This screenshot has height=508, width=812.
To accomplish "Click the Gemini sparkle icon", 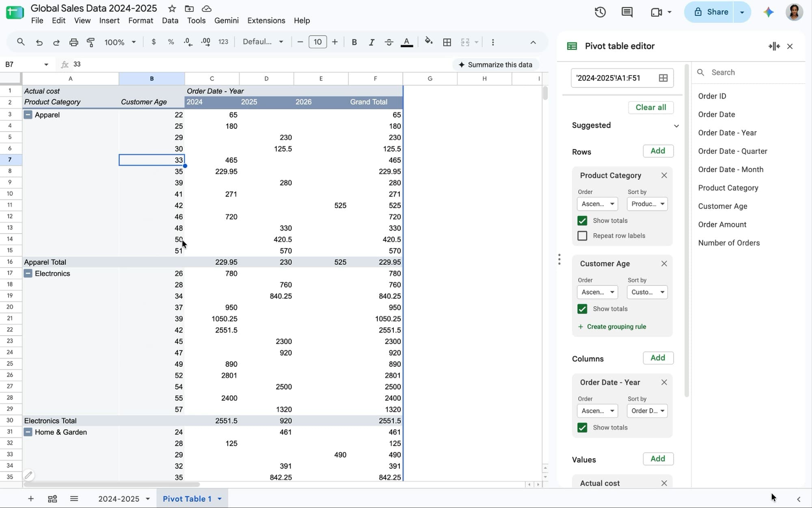I will 768,12.
